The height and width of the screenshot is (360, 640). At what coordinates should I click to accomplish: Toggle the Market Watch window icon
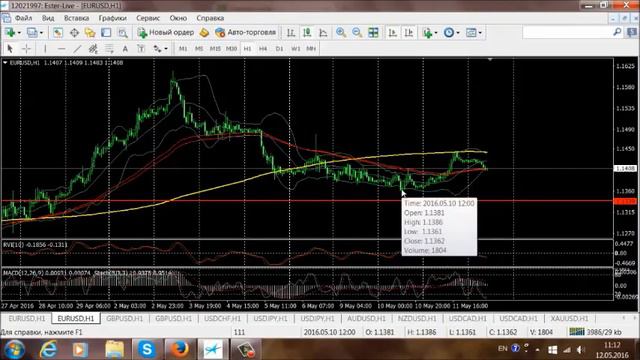58,33
